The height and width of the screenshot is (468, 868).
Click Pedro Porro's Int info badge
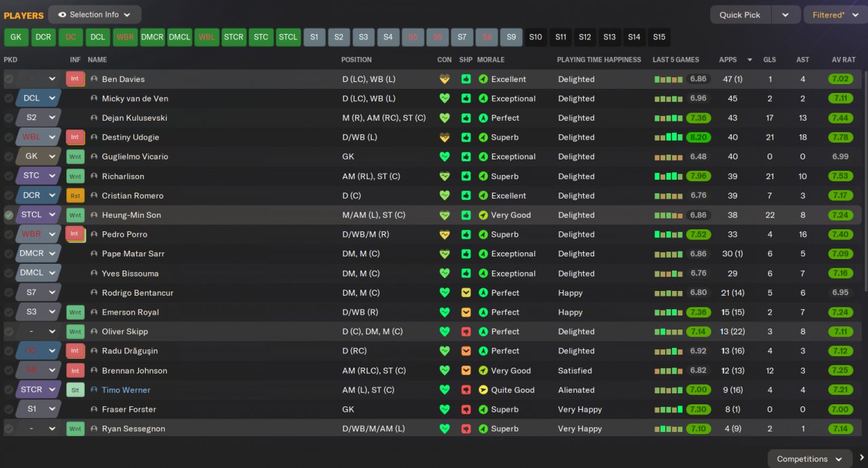tap(75, 234)
